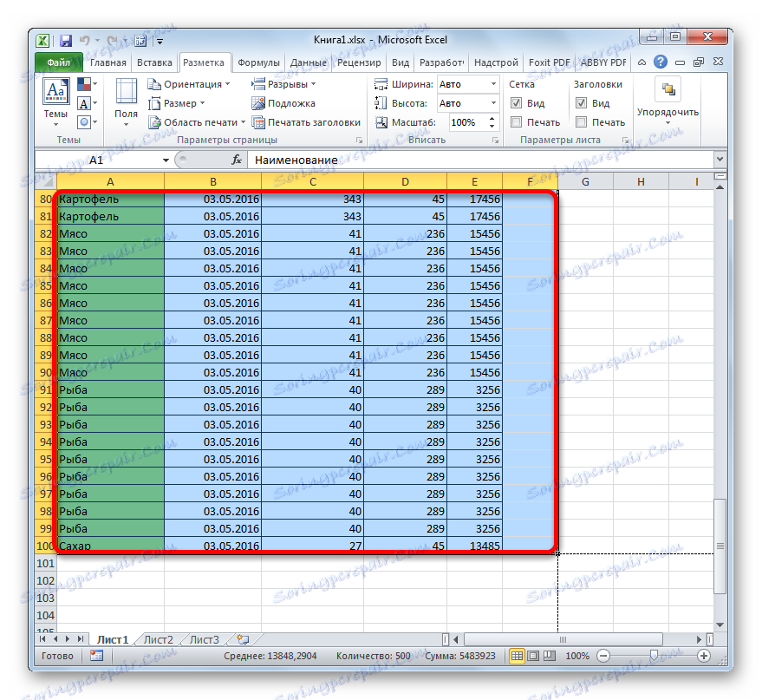The image size is (762, 700).
Task: Uncheck gridline View (Вид) under Сетка
Action: click(518, 102)
